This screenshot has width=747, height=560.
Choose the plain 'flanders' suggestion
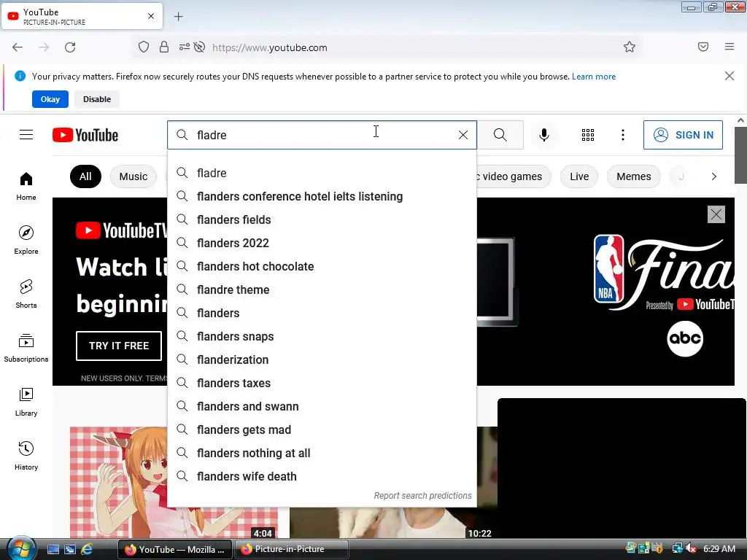(x=322, y=313)
